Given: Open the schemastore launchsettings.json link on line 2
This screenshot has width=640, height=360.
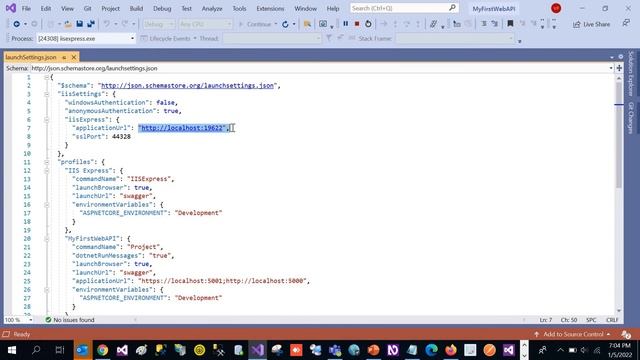Looking at the screenshot, I should point(187,85).
